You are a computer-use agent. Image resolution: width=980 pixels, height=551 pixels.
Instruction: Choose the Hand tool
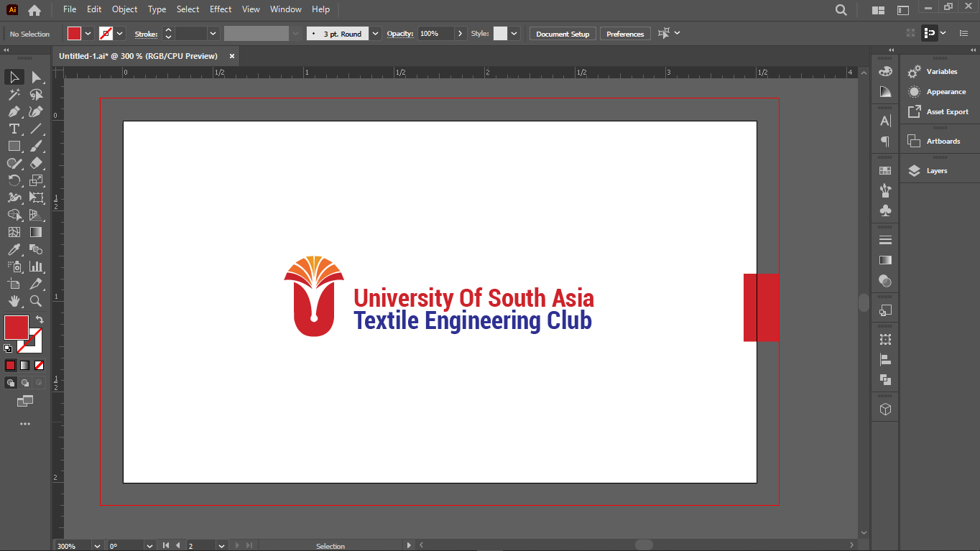(x=14, y=301)
